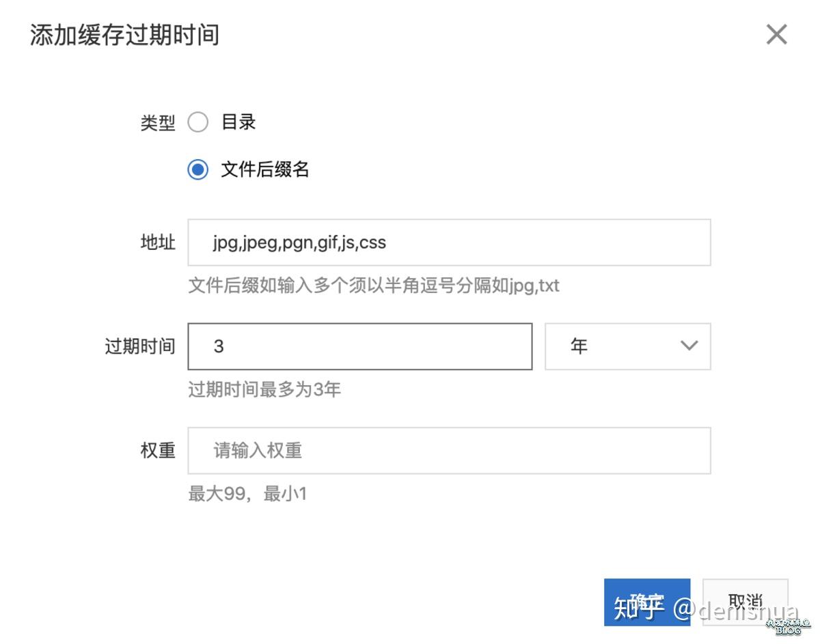Screen dimensions: 820x644
Task: Click the 过期时间 value box containing 3
Action: click(360, 346)
